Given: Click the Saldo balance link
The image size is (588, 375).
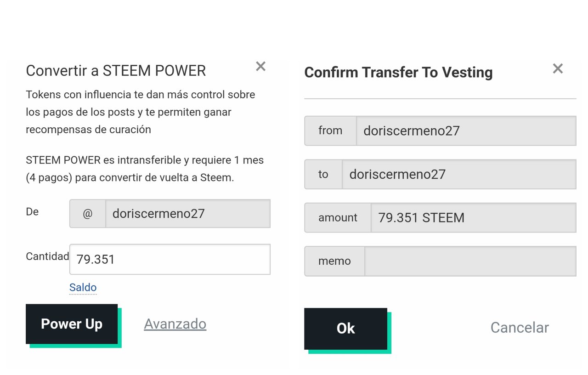Looking at the screenshot, I should click(83, 288).
